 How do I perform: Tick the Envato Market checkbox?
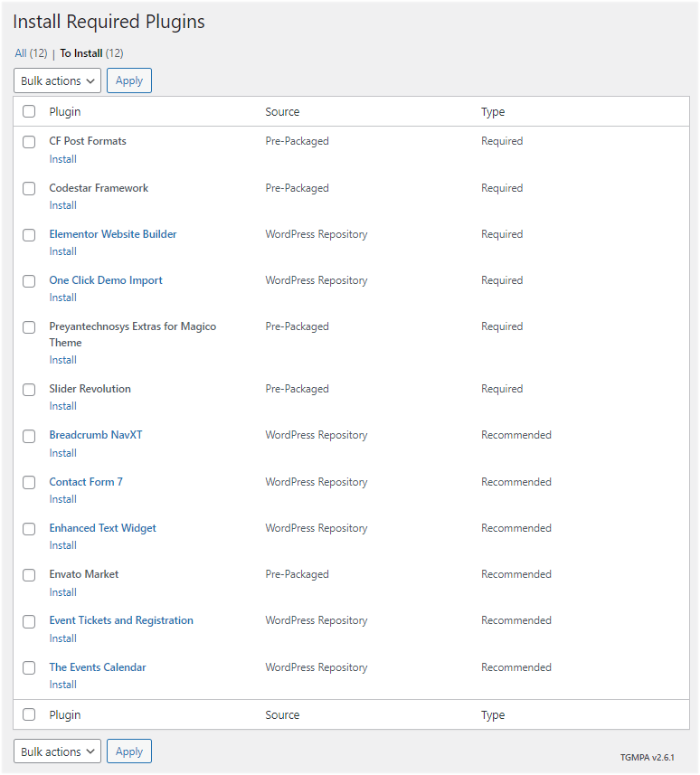pyautogui.click(x=29, y=575)
